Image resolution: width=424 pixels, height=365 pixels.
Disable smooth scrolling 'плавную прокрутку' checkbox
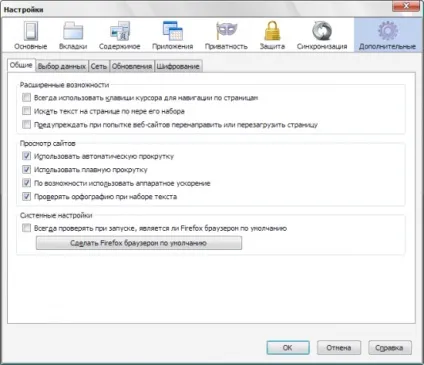(26, 169)
